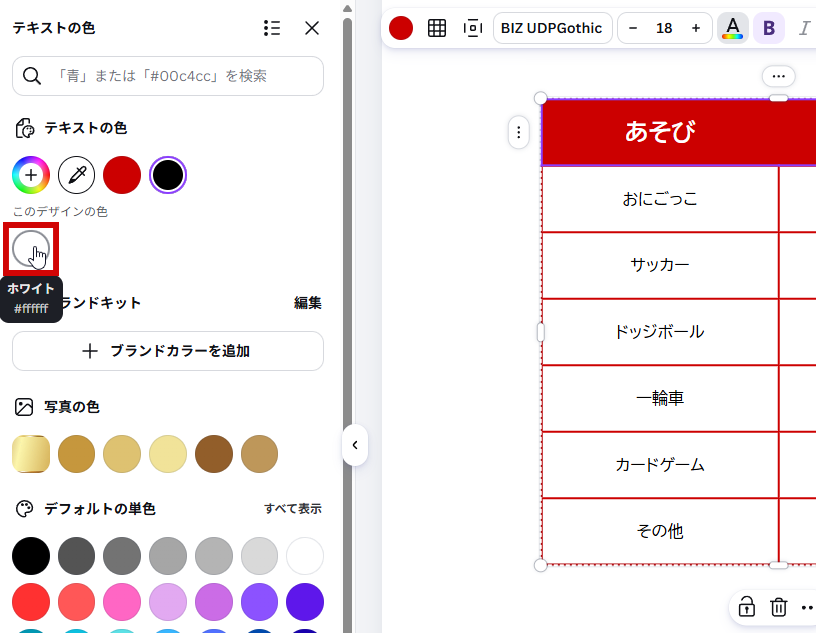The width and height of the screenshot is (816, 633).
Task: Select default orchid purple solid color
Action: pyautogui.click(x=214, y=602)
